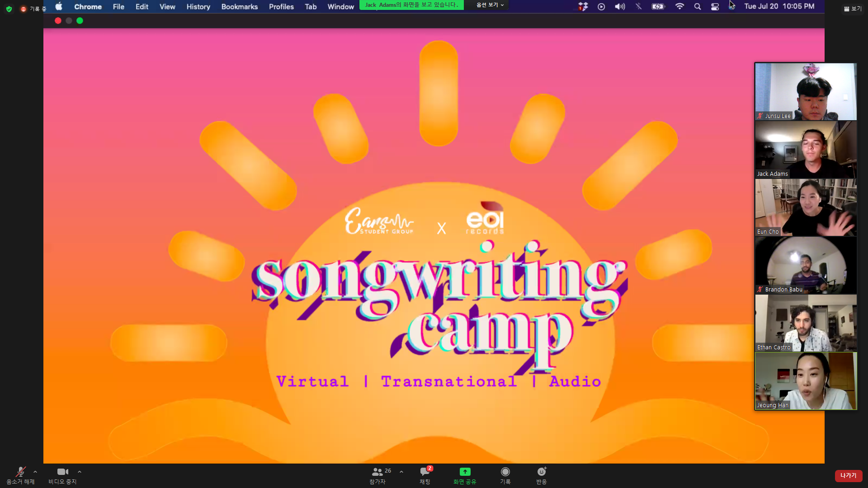The height and width of the screenshot is (488, 868).
Task: Click the battery status icon
Action: click(x=658, y=7)
